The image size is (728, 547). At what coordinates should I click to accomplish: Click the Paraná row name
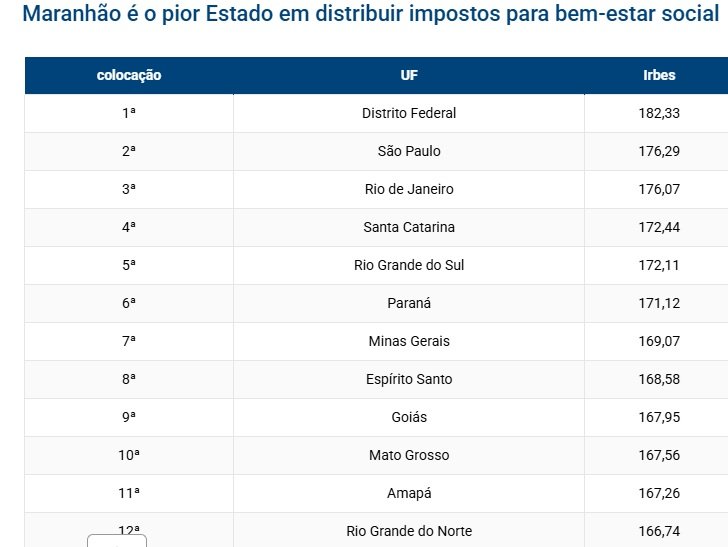[x=409, y=303]
